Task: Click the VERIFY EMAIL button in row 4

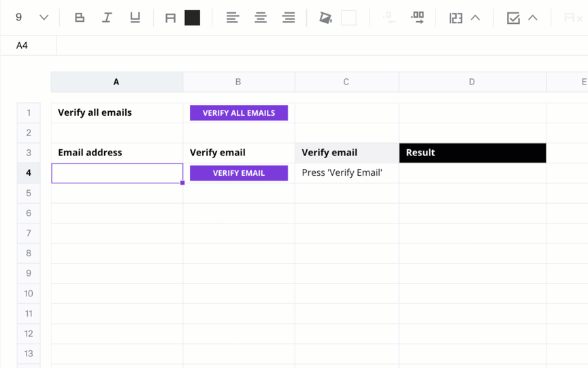Action: [x=239, y=173]
